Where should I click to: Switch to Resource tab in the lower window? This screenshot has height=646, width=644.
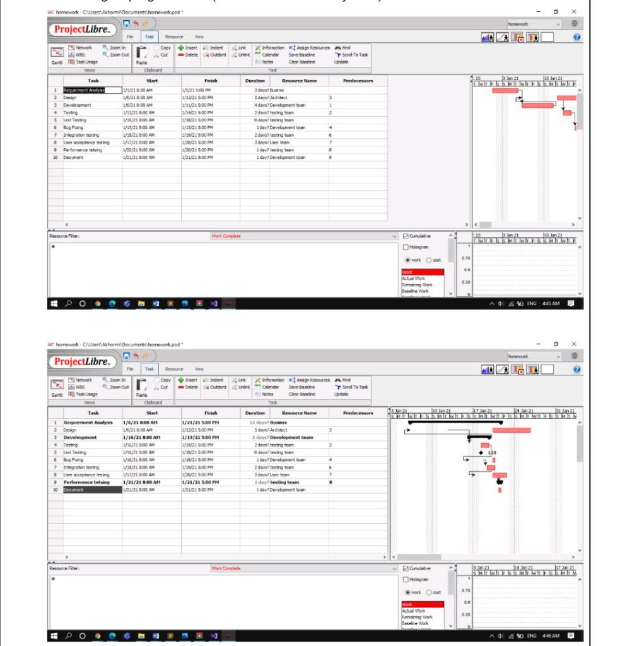(174, 369)
